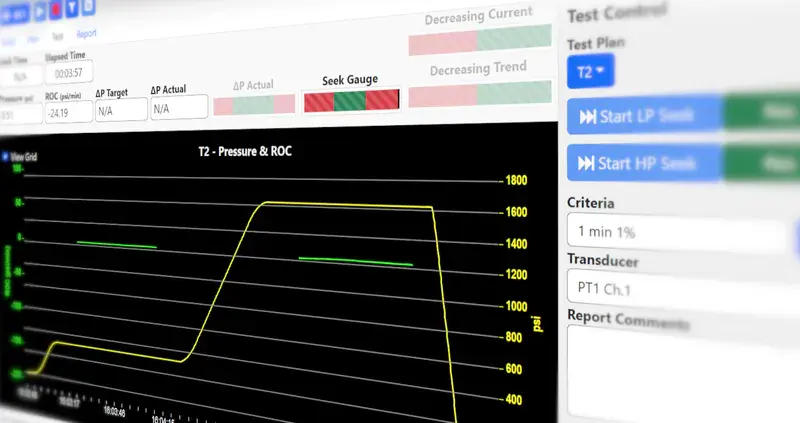The height and width of the screenshot is (423, 800).
Task: Click the Start LP Seek button
Action: 645,116
